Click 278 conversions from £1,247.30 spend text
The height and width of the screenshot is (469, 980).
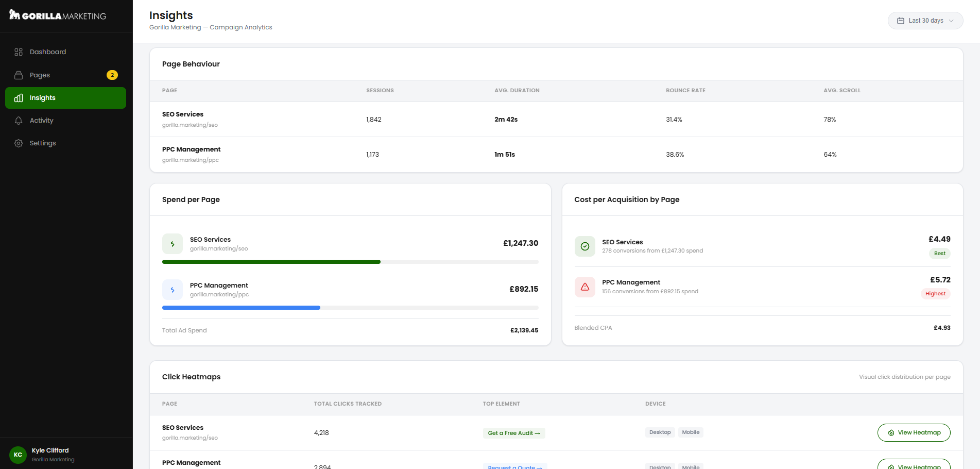(652, 251)
